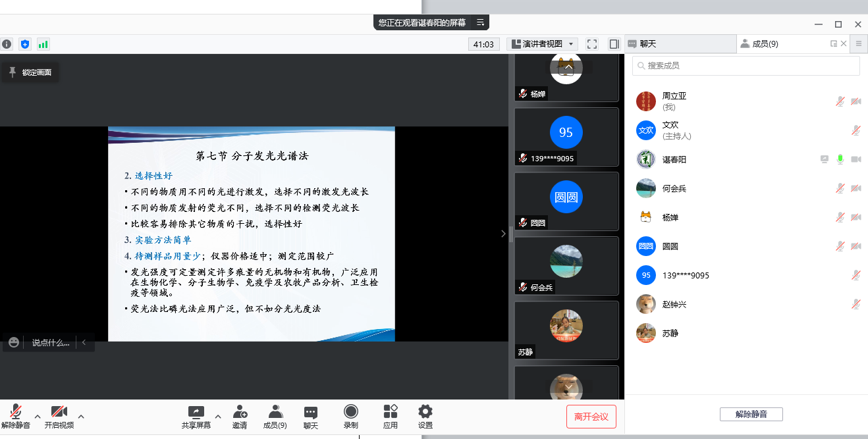The height and width of the screenshot is (439, 868).
Task: Collapse the video gallery with side chevron
Action: pos(503,234)
